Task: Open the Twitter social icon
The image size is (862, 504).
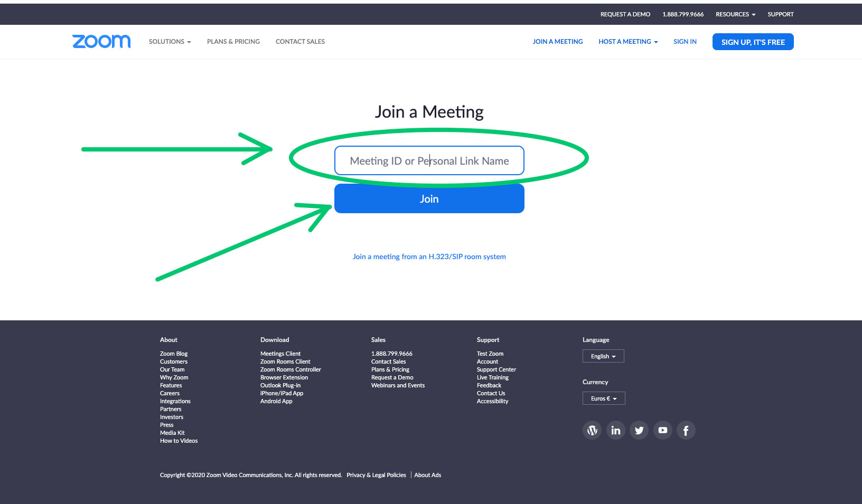Action: [x=639, y=430]
